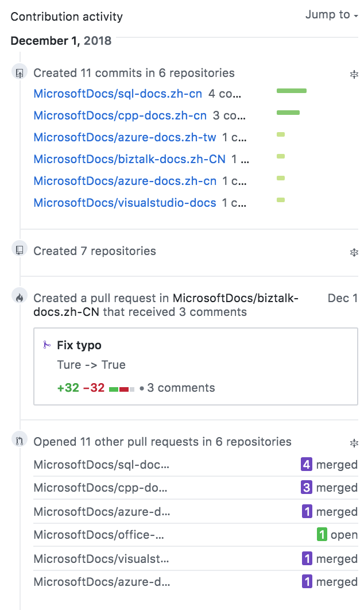Click the repository icon next to "Created 7 repositories"
364x610 pixels.
point(19,249)
